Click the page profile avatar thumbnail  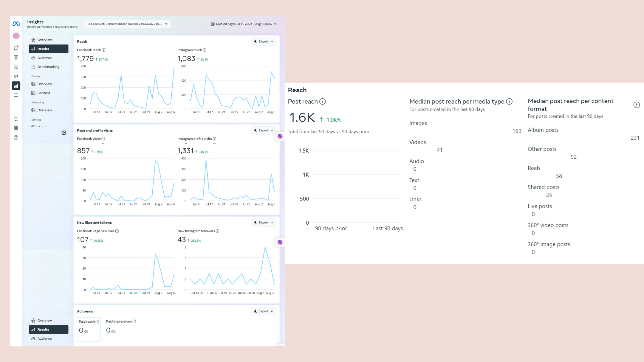[x=16, y=36]
